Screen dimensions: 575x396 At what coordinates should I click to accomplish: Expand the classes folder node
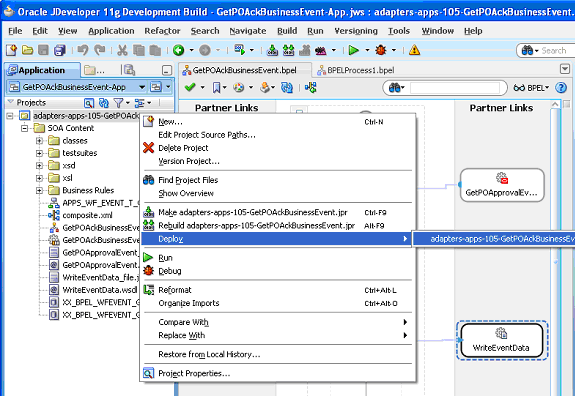point(39,141)
